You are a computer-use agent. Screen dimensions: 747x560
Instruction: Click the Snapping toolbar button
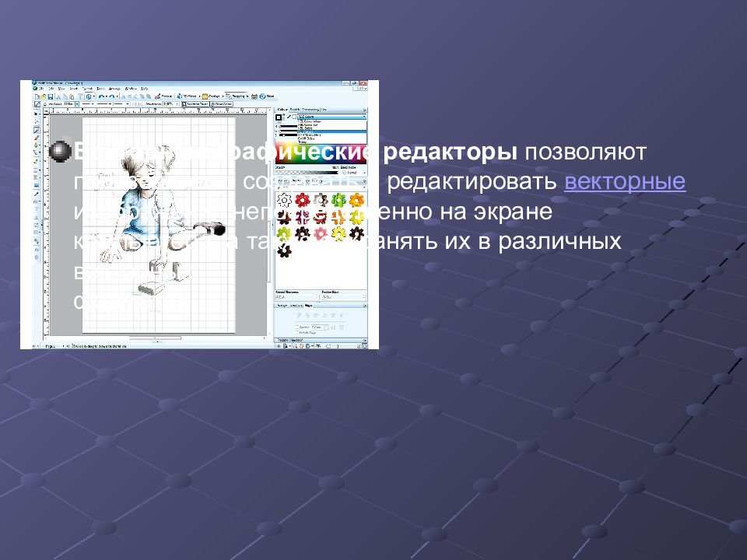pyautogui.click(x=237, y=96)
